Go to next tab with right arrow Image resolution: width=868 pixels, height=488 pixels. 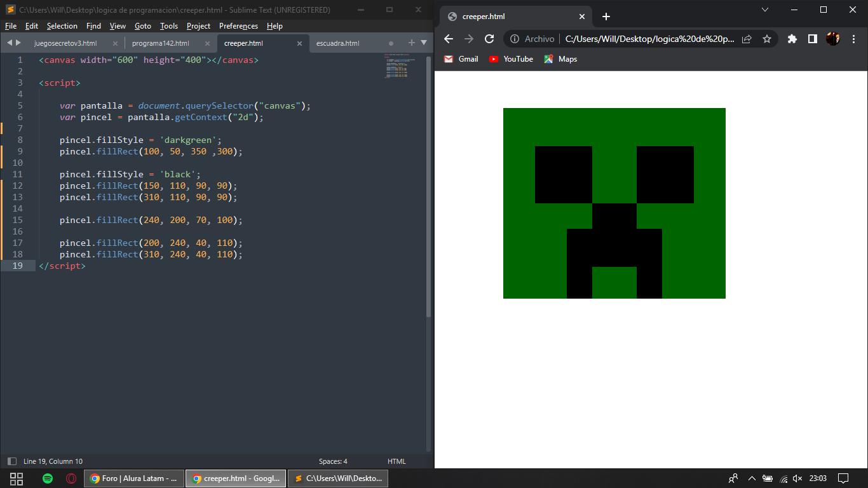tap(18, 43)
